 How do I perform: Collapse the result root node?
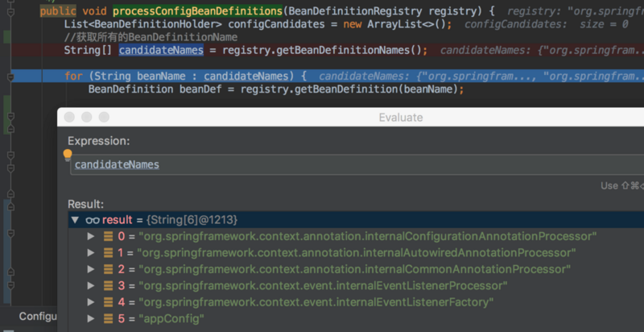pos(75,219)
